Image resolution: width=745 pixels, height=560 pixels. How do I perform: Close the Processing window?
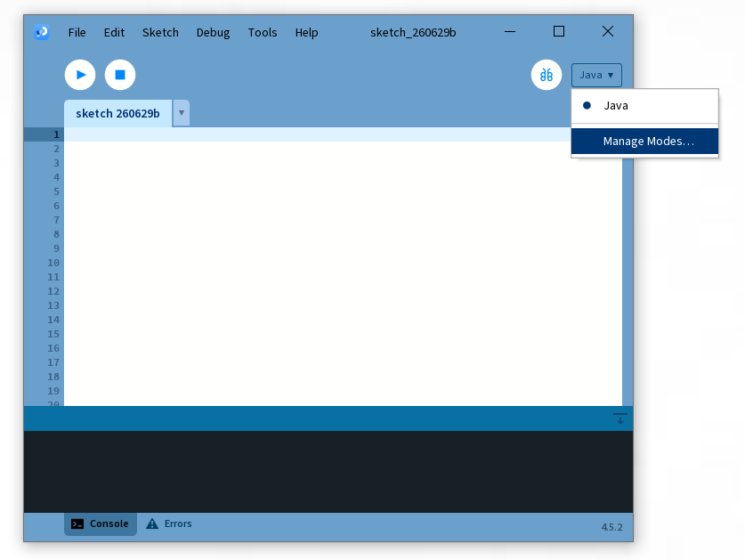click(x=607, y=31)
